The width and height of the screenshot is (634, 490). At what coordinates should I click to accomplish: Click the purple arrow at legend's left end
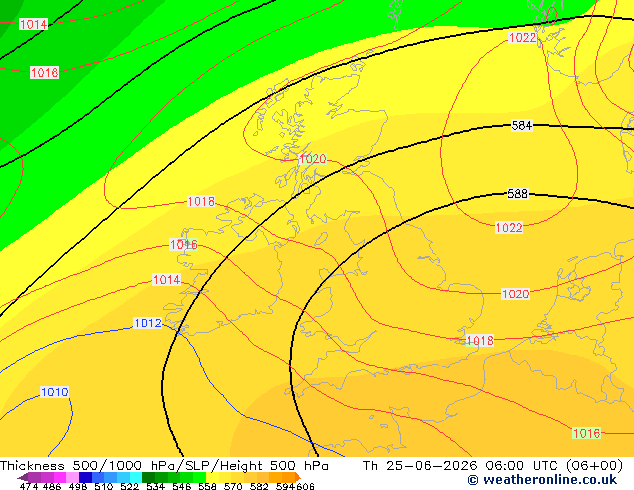coord(22,477)
